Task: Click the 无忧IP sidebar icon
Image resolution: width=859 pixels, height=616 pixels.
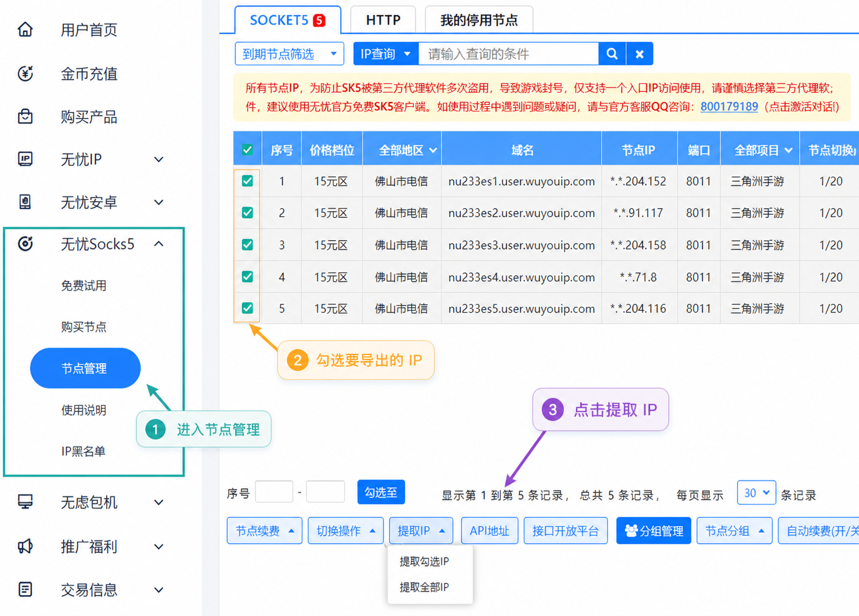Action: pos(25,159)
